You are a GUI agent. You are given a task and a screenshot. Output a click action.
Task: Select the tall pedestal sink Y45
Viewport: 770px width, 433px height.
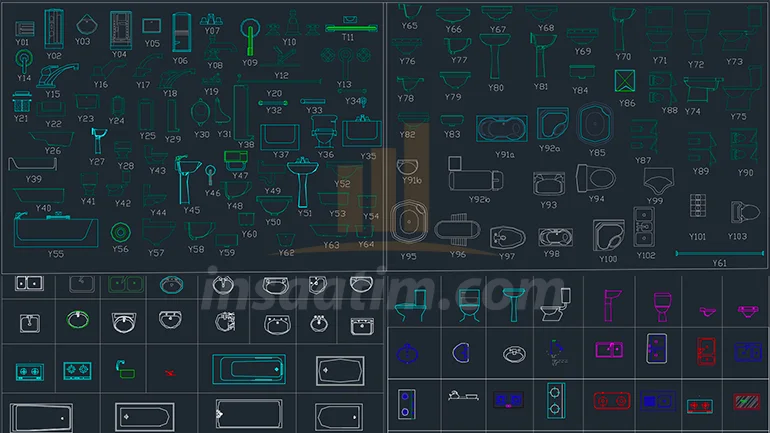[x=187, y=180]
